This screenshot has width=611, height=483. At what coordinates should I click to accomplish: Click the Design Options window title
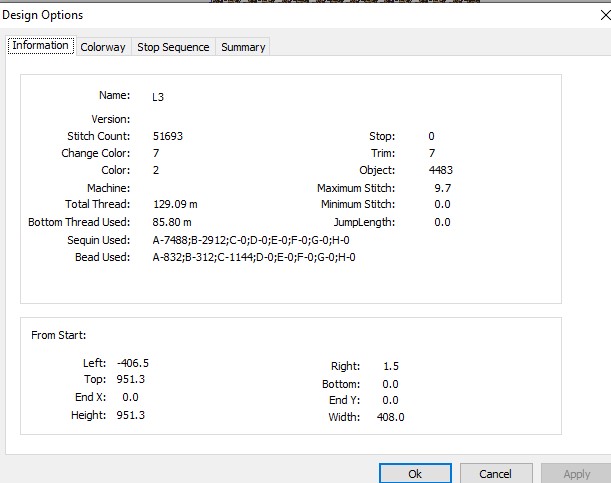(42, 15)
